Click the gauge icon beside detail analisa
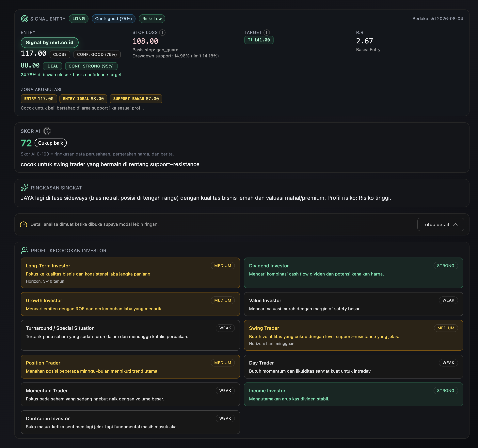The height and width of the screenshot is (448, 478). point(24,224)
